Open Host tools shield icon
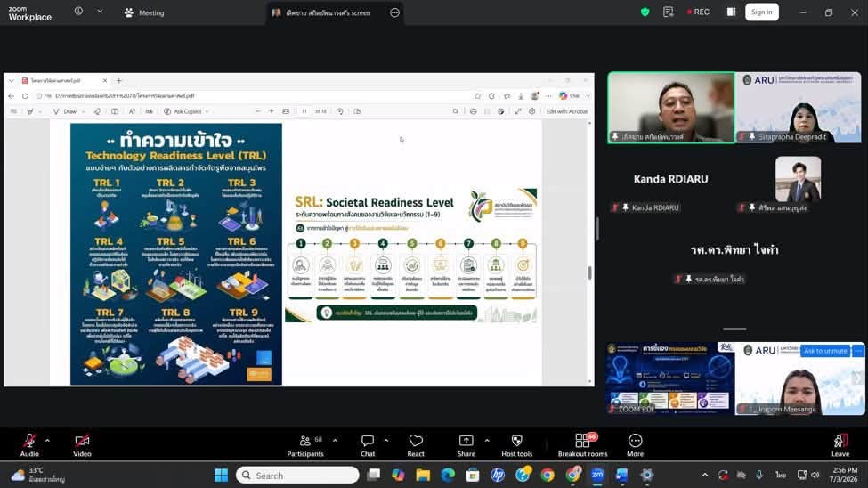Viewport: 868px width, 488px height. pyautogui.click(x=516, y=445)
